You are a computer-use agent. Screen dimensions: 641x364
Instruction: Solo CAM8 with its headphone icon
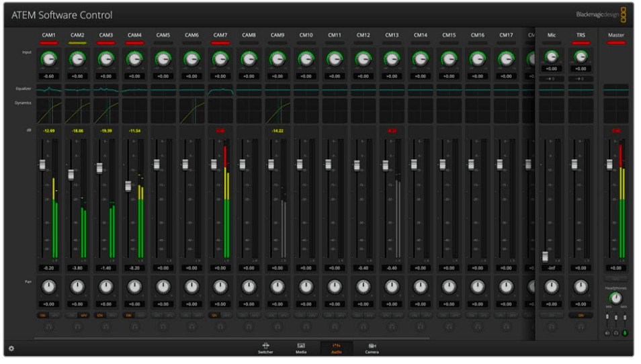(x=249, y=326)
